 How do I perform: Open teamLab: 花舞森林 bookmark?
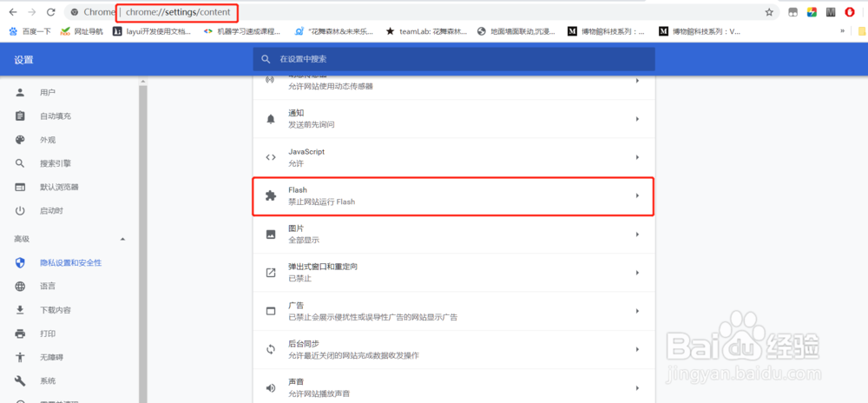427,31
